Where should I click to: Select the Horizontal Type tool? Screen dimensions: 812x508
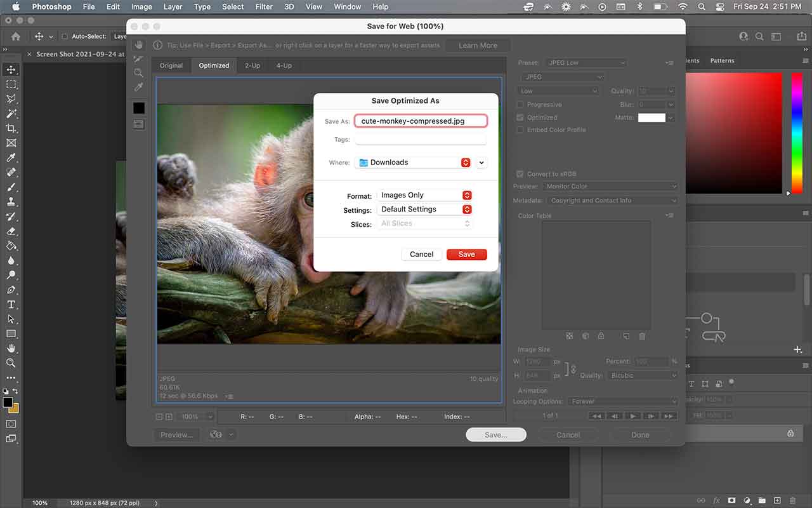coord(11,305)
